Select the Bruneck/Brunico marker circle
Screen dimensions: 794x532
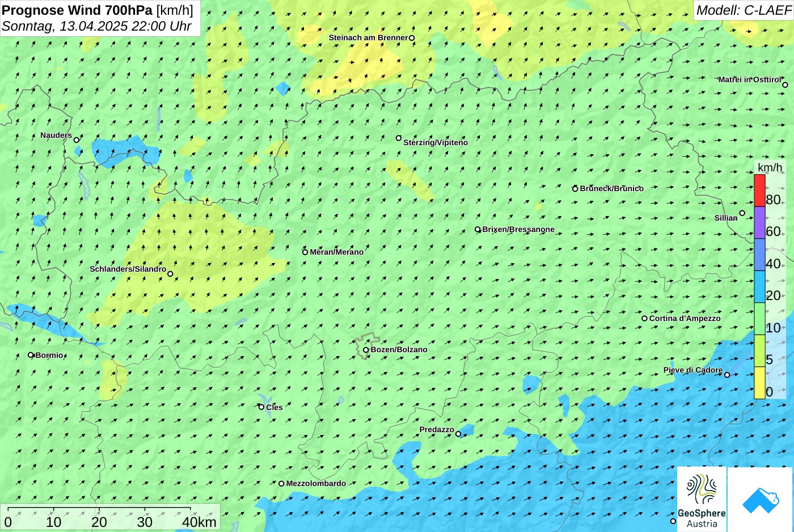coord(575,189)
